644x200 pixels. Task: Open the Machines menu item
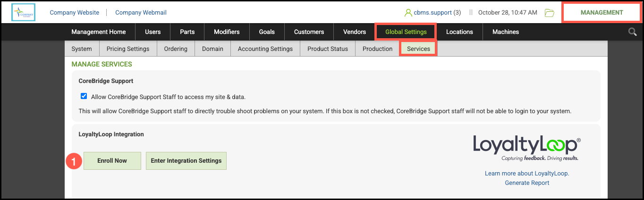coord(506,32)
